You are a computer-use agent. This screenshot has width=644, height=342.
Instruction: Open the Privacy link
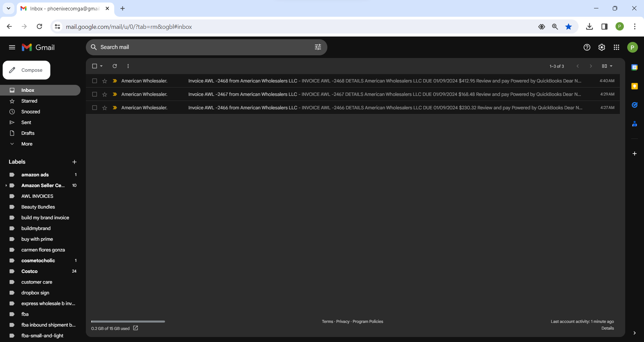pyautogui.click(x=343, y=322)
